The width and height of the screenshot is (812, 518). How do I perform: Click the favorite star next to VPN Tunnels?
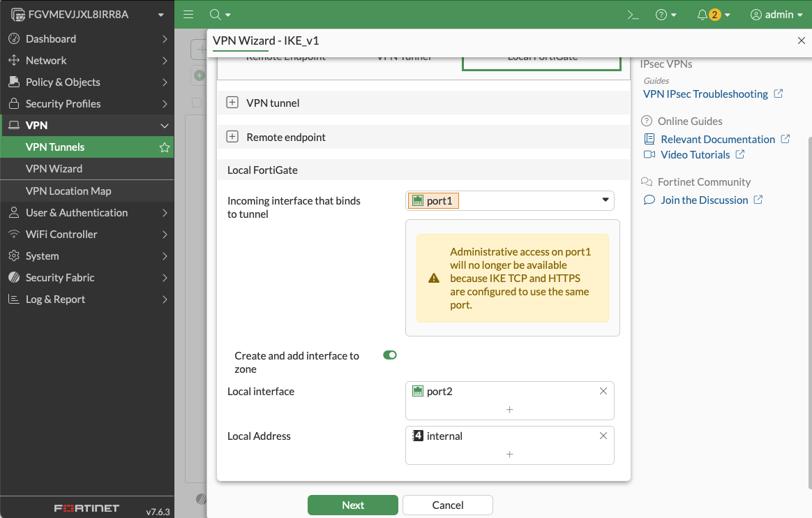click(x=165, y=147)
